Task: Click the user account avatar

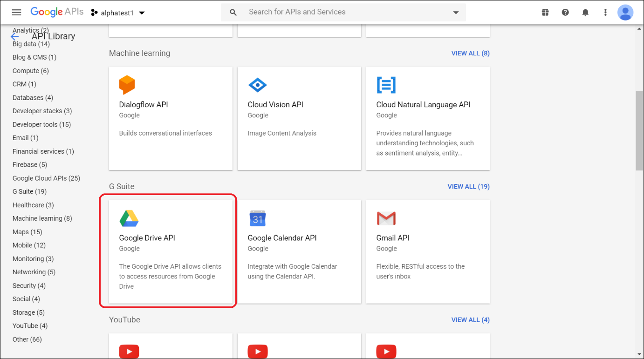Action: tap(625, 13)
